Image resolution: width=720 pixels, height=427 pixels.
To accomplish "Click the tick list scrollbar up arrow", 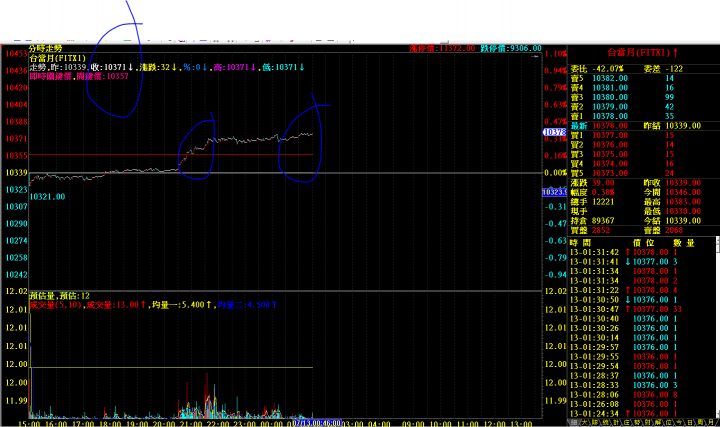I will pos(718,241).
